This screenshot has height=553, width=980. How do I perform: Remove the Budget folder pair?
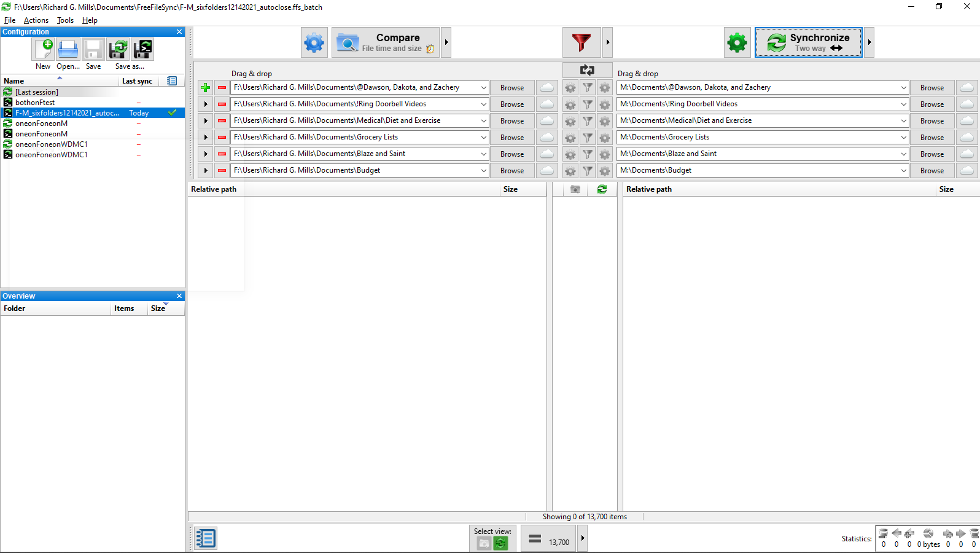click(x=222, y=171)
